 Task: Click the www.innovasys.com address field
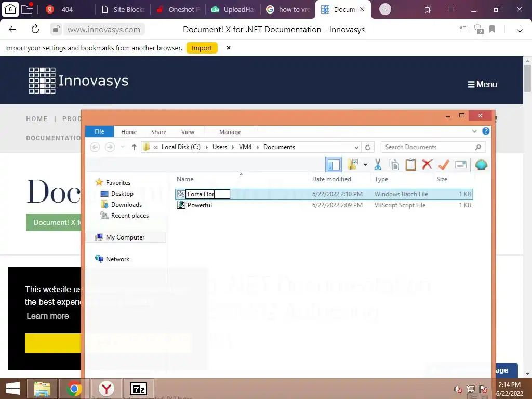click(104, 30)
